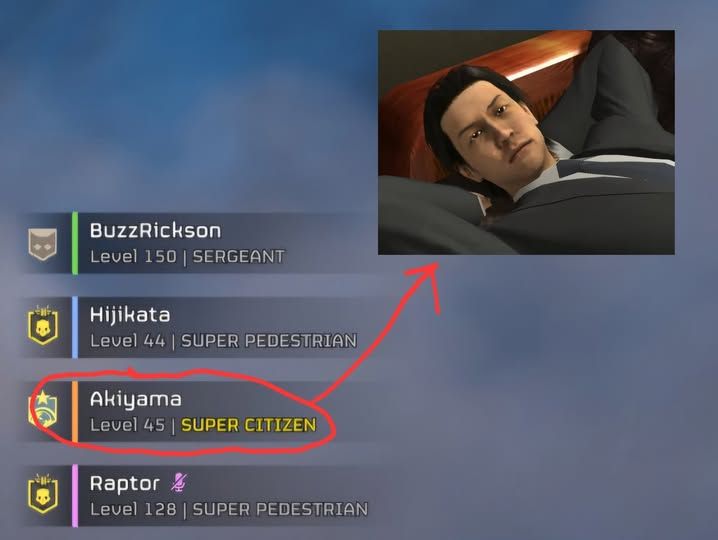Click the green color bar beside BuzzRickson

coord(75,243)
